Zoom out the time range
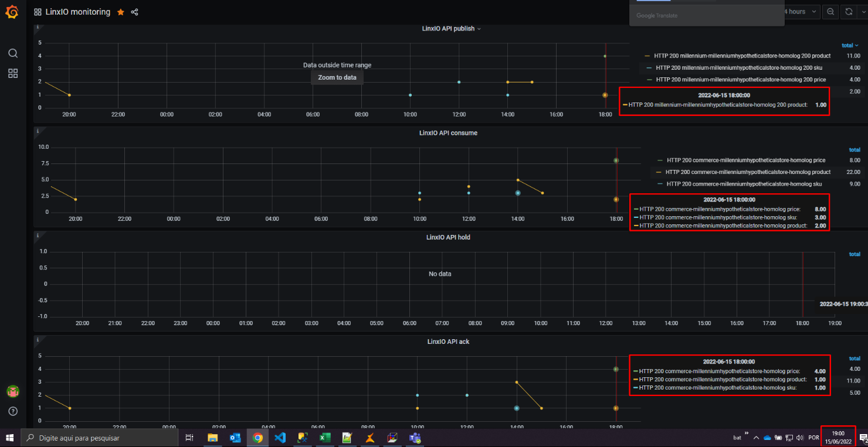The height and width of the screenshot is (447, 868). click(830, 12)
